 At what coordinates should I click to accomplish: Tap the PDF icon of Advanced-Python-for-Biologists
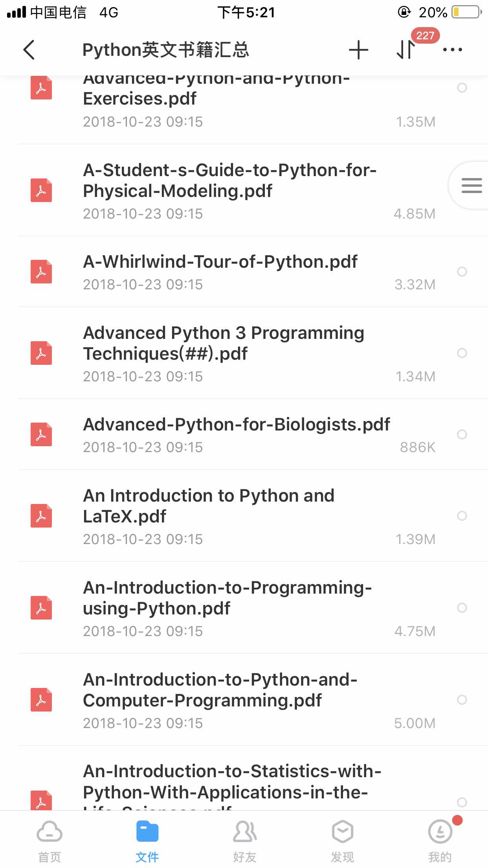(x=41, y=434)
